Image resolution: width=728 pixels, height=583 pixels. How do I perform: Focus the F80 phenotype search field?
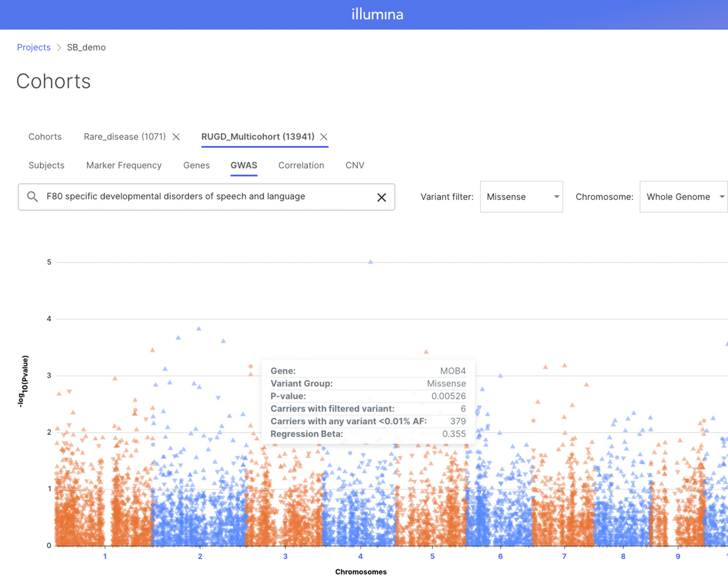coord(207,197)
